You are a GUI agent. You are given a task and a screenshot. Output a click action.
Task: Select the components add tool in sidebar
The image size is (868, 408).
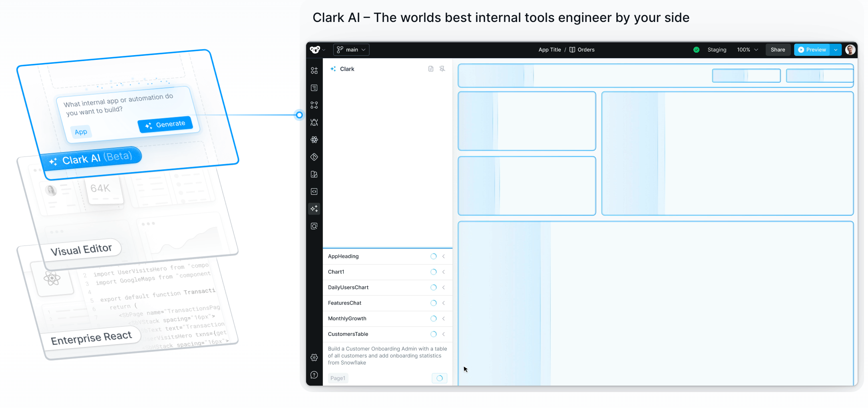[314, 70]
